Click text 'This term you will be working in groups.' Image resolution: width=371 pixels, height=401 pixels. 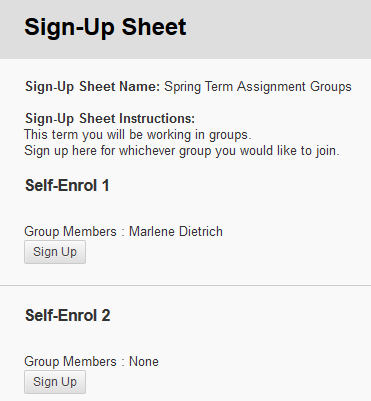[138, 135]
